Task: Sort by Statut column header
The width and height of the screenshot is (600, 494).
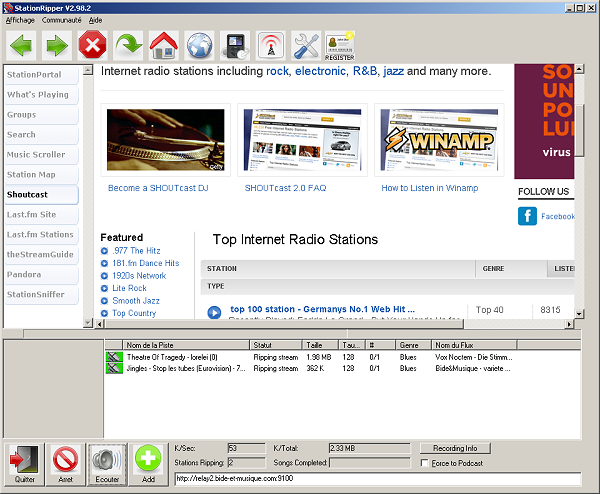Action: [x=276, y=345]
